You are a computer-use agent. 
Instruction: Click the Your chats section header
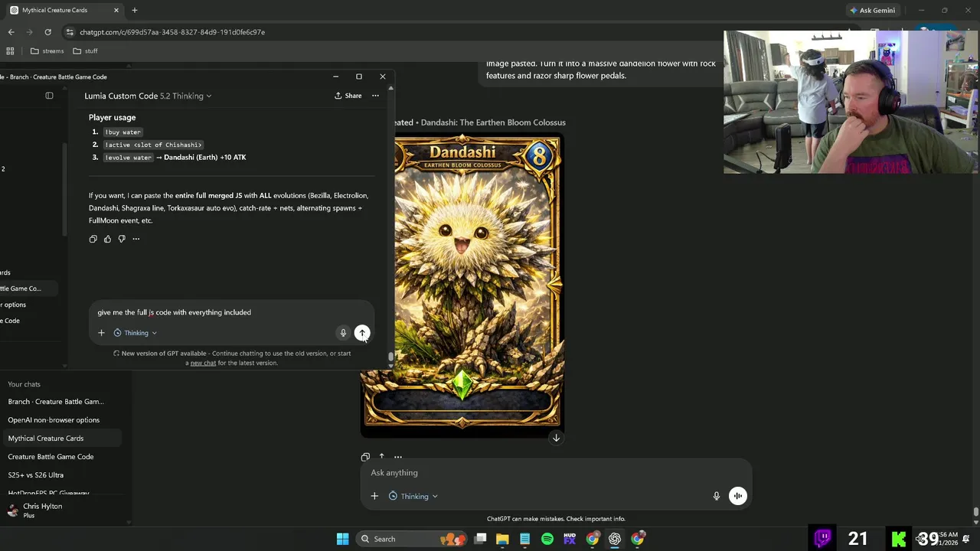coord(24,384)
